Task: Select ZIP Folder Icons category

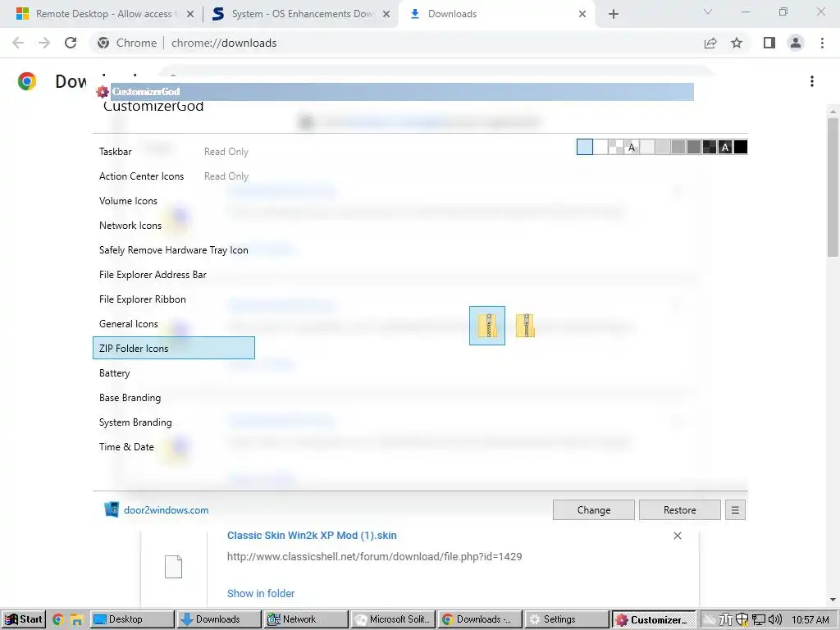Action: click(x=174, y=348)
